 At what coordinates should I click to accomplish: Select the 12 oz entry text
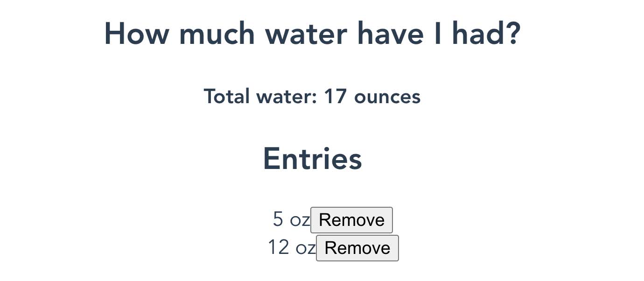[x=290, y=248]
